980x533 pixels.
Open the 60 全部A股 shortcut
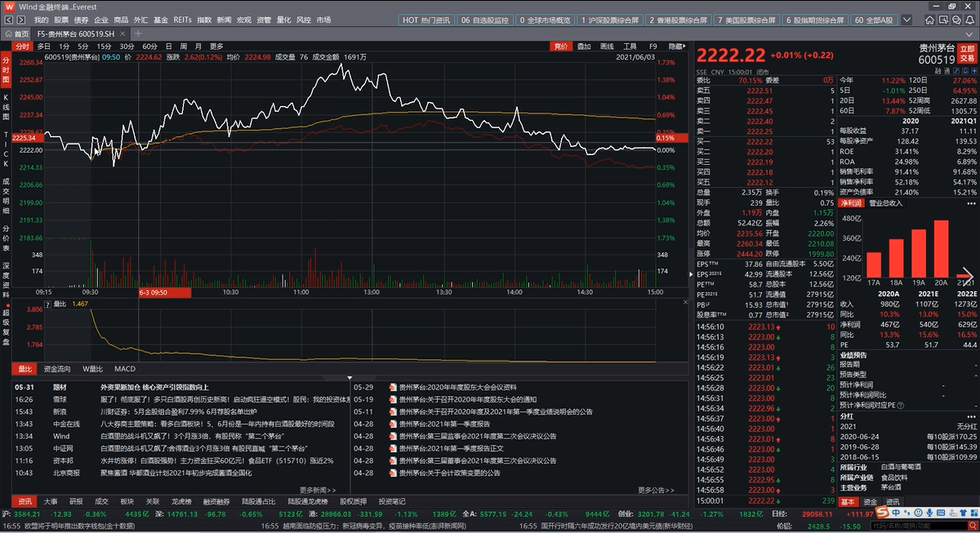873,20
